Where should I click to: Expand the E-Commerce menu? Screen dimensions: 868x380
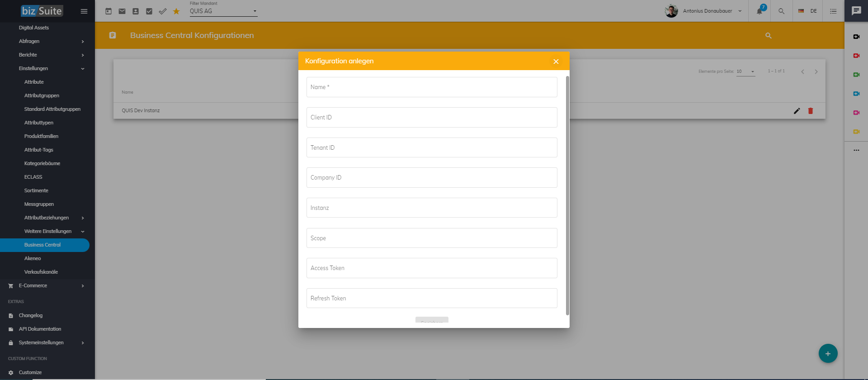(x=47, y=285)
